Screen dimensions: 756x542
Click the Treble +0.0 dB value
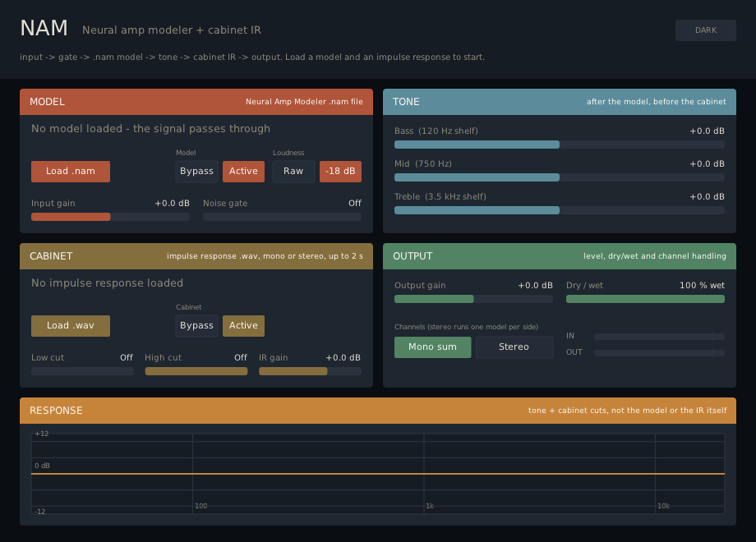707,196
